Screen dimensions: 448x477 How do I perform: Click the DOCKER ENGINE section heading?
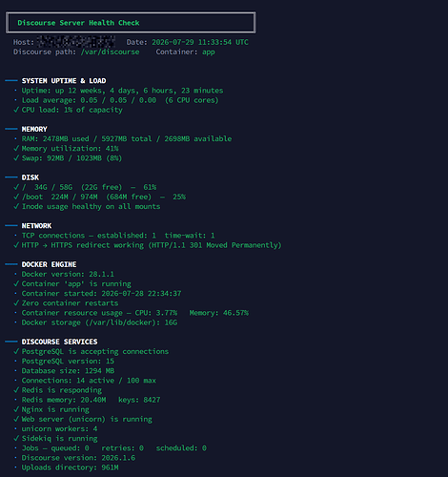(x=49, y=264)
